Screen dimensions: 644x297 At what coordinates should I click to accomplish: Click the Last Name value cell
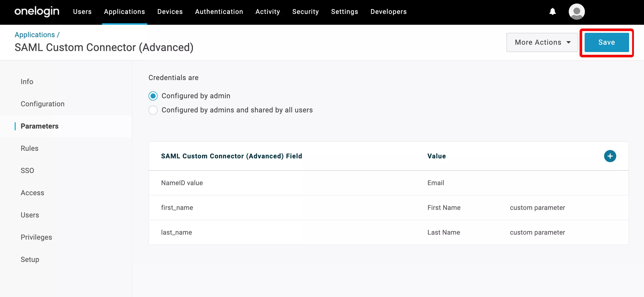(444, 232)
